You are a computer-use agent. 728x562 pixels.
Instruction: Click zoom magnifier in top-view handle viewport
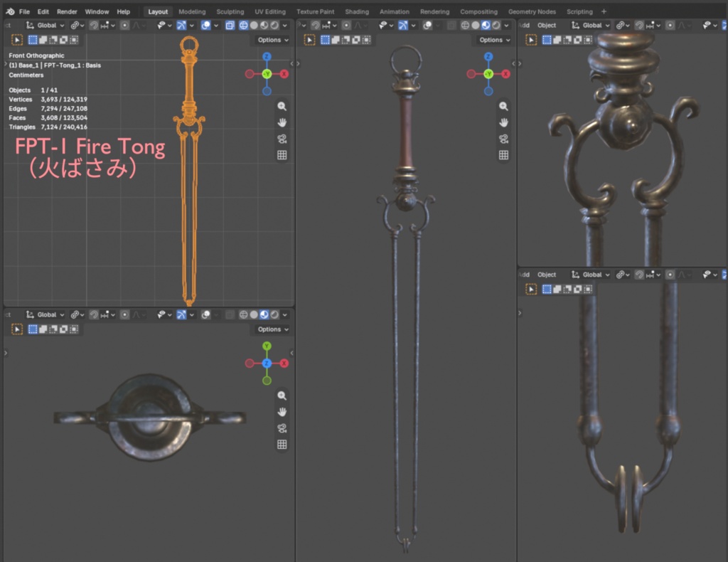point(282,396)
